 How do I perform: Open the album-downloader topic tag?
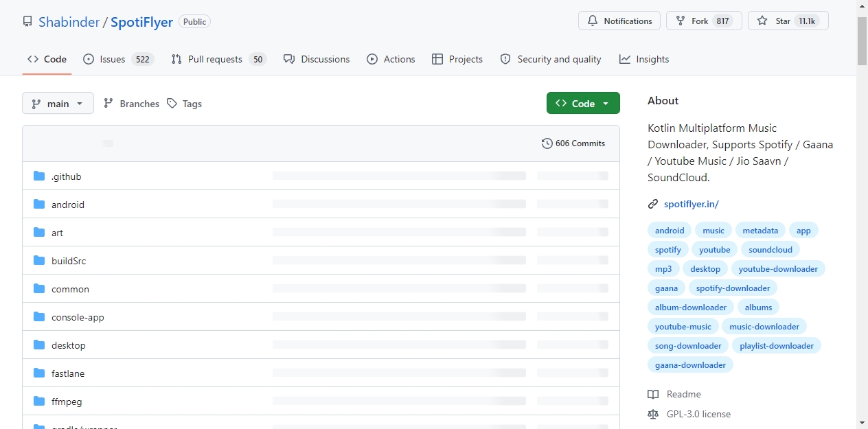(x=691, y=308)
